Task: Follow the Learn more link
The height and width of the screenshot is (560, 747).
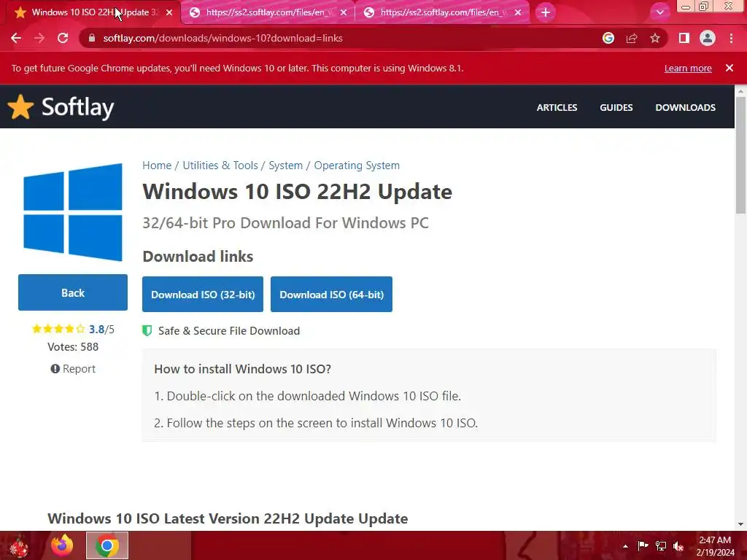Action: coord(688,68)
